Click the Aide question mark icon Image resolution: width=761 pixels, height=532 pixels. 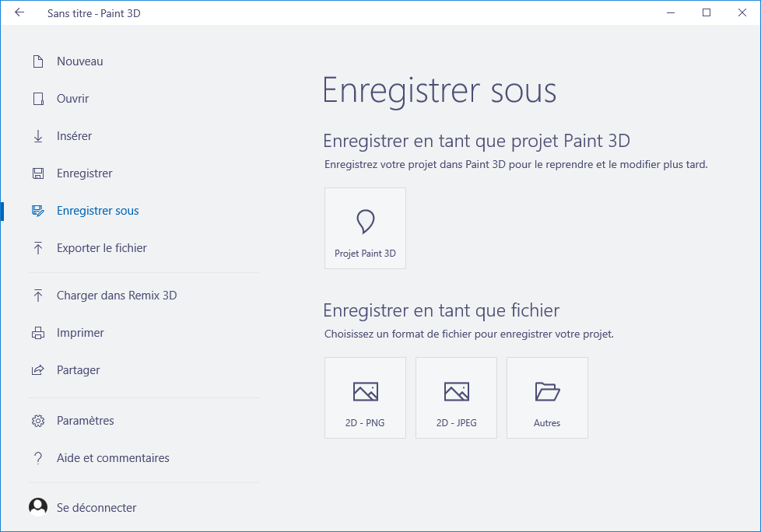tap(38, 458)
